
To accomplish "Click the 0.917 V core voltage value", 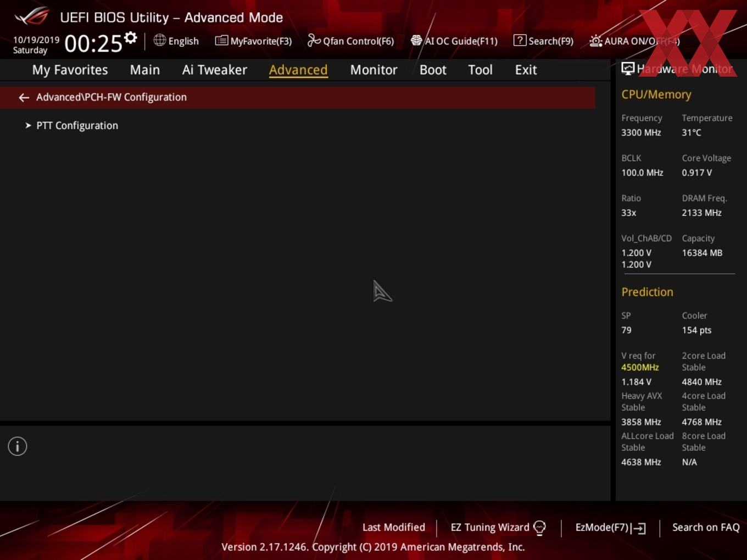I will [696, 173].
